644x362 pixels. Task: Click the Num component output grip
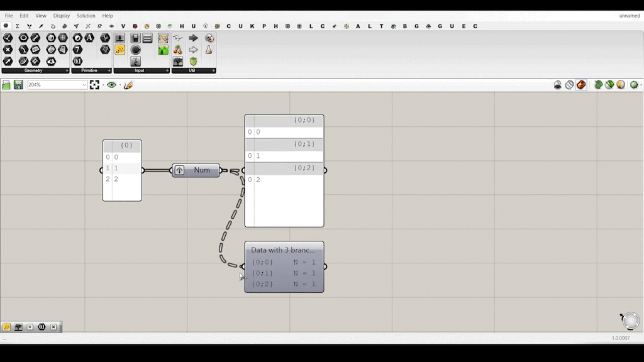tap(221, 170)
